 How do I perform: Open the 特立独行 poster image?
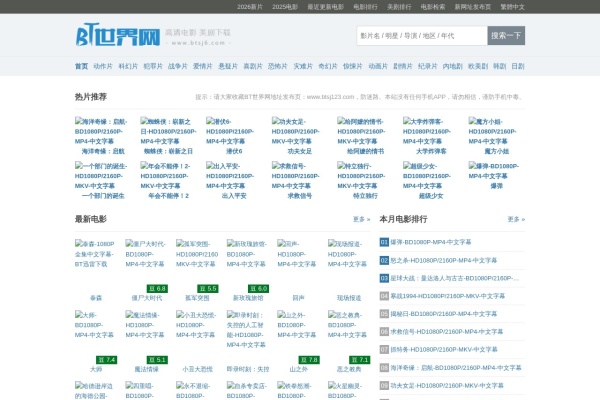tap(361, 176)
